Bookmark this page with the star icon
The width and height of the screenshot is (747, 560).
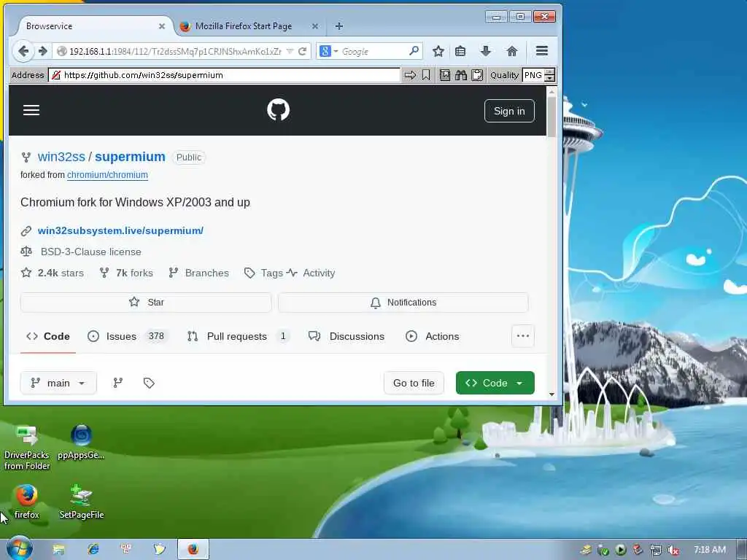click(438, 51)
